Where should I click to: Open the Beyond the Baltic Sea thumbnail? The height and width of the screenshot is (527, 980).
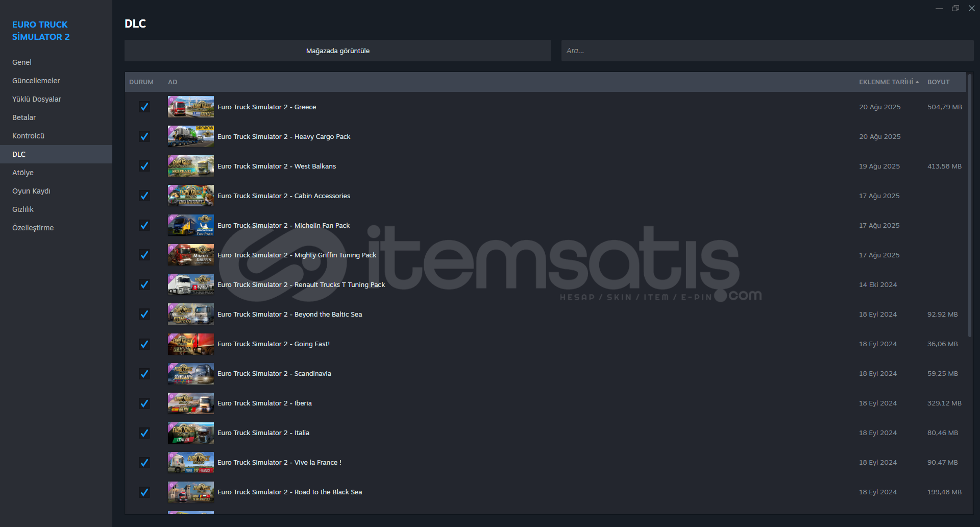(191, 314)
